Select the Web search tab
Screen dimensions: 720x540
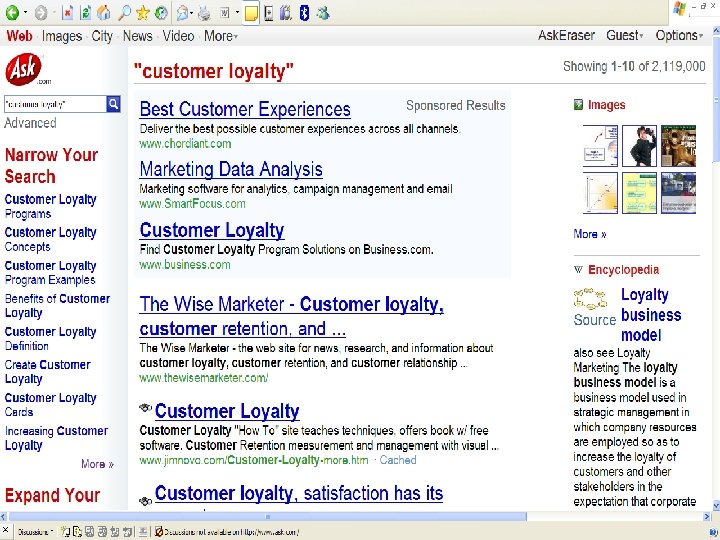(19, 36)
